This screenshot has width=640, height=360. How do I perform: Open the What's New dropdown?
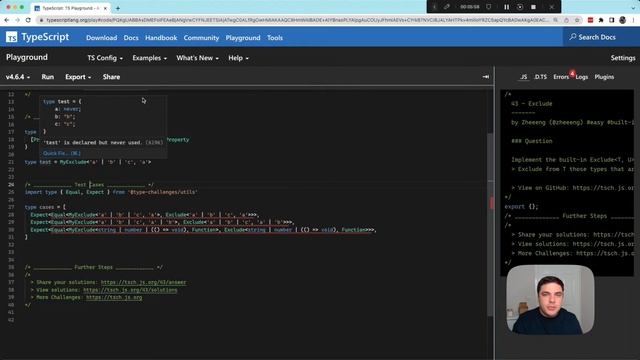coord(197,58)
